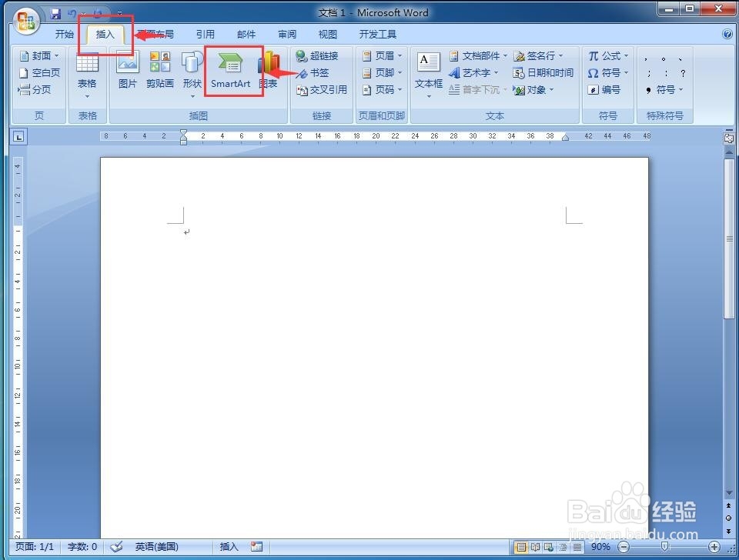
Task: Open the Developer (开发工具) tab
Action: pyautogui.click(x=377, y=34)
